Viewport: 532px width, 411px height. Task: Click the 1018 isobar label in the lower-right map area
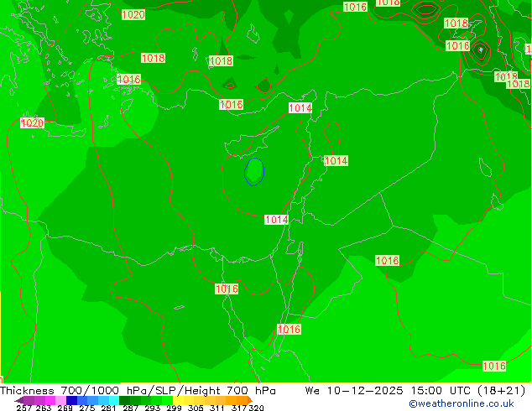[388, 260]
